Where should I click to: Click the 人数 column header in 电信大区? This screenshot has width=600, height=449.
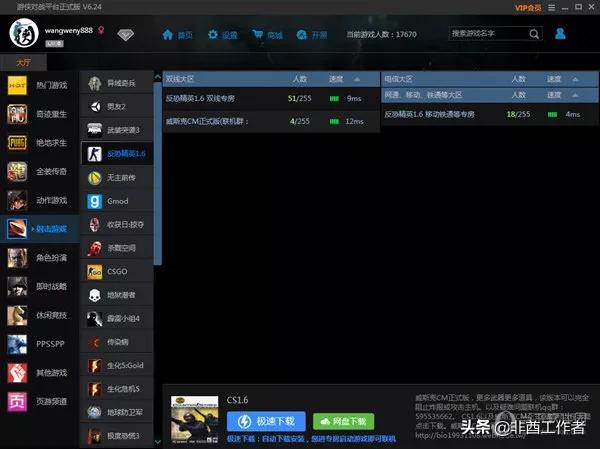[518, 79]
